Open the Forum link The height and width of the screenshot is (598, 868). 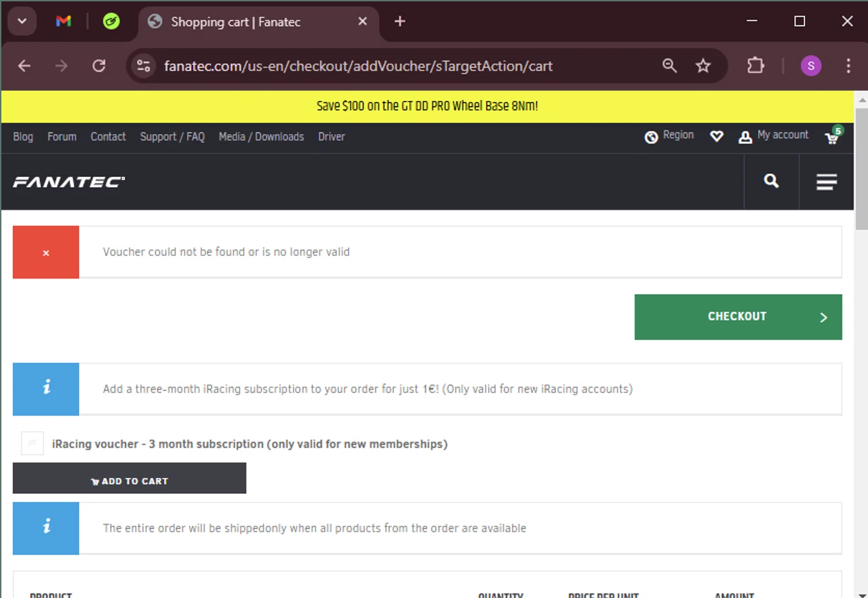click(62, 137)
